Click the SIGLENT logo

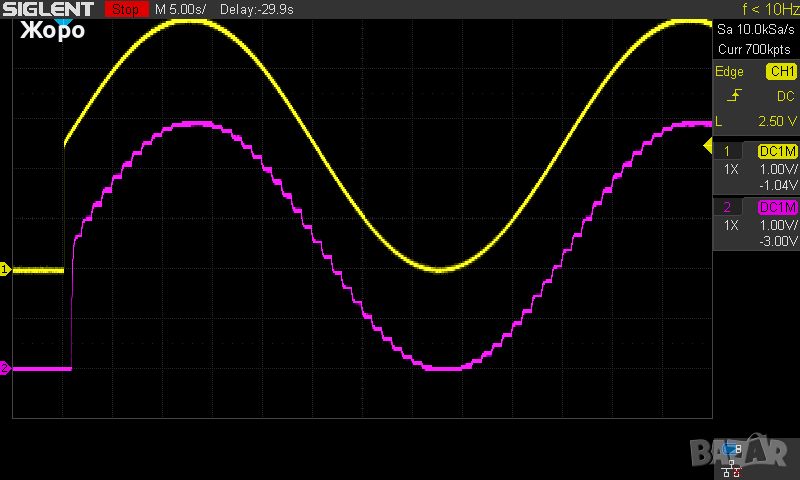click(47, 9)
